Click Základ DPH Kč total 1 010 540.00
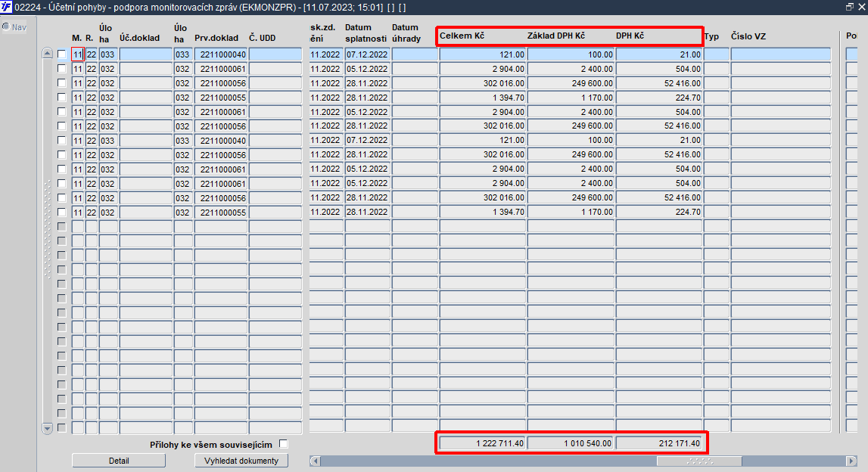 coord(570,443)
